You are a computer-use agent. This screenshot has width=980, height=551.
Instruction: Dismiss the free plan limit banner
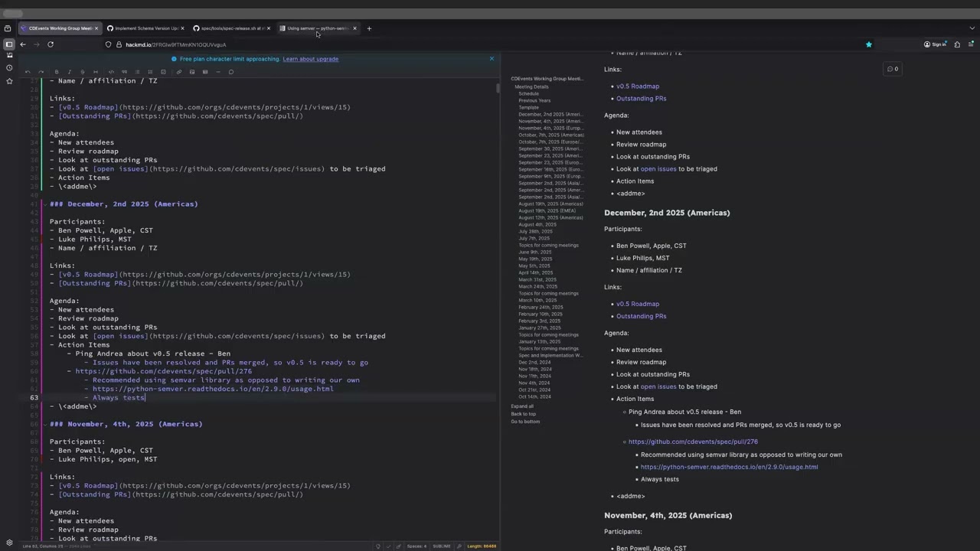(x=492, y=59)
